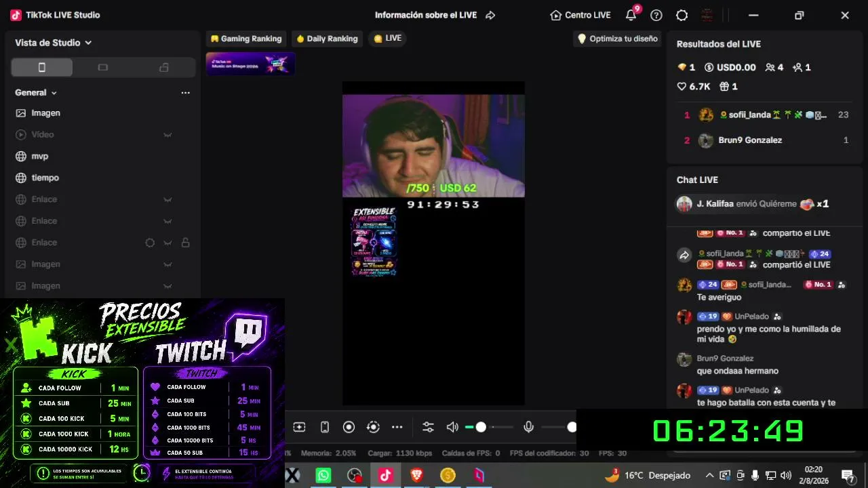The width and height of the screenshot is (868, 488).
Task: Click the 91:29:53 timer in the preview
Action: (x=443, y=205)
